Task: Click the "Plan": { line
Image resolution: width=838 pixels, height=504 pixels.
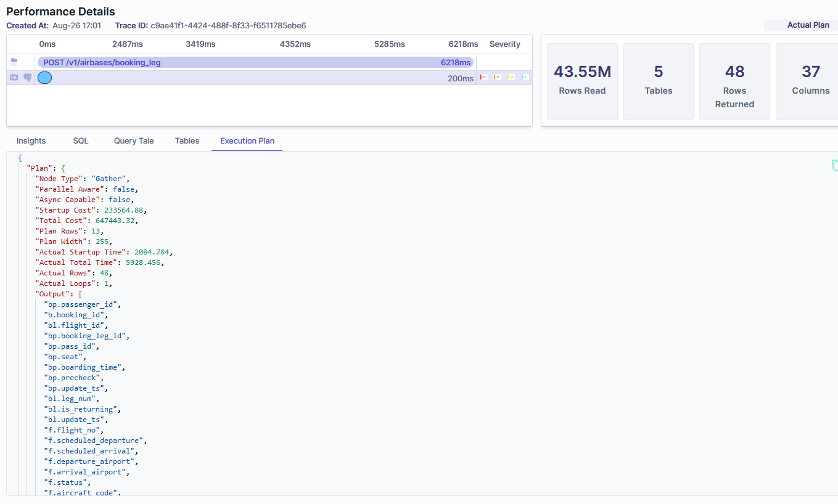Action: pyautogui.click(x=46, y=168)
